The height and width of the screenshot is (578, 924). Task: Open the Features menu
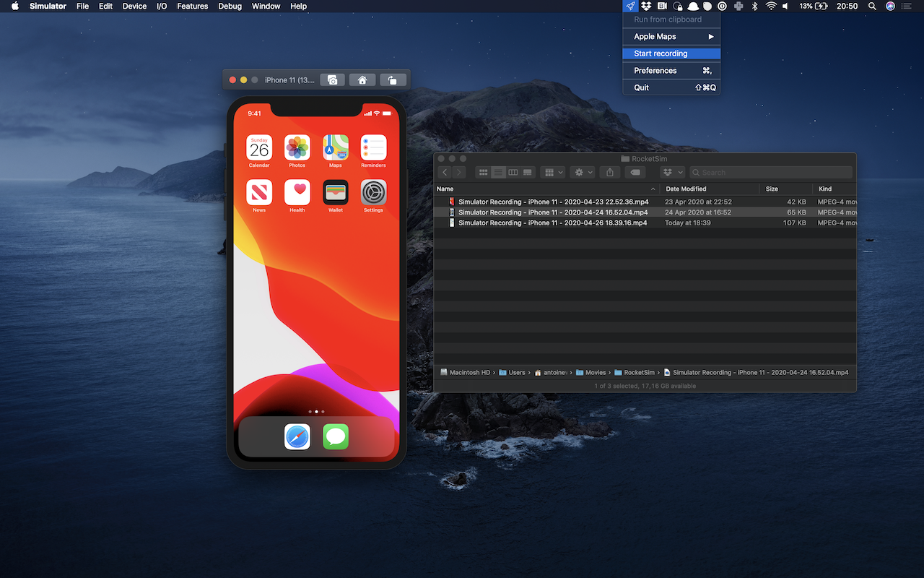(193, 6)
